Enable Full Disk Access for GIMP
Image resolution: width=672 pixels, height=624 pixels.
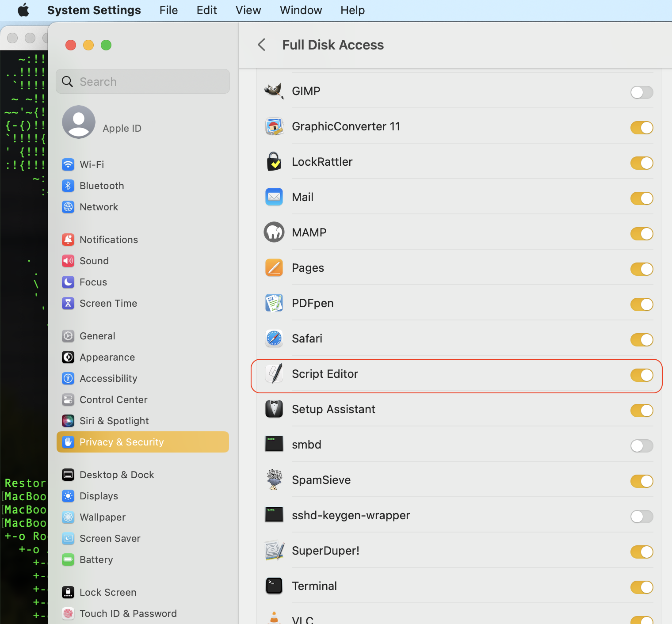pyautogui.click(x=641, y=92)
